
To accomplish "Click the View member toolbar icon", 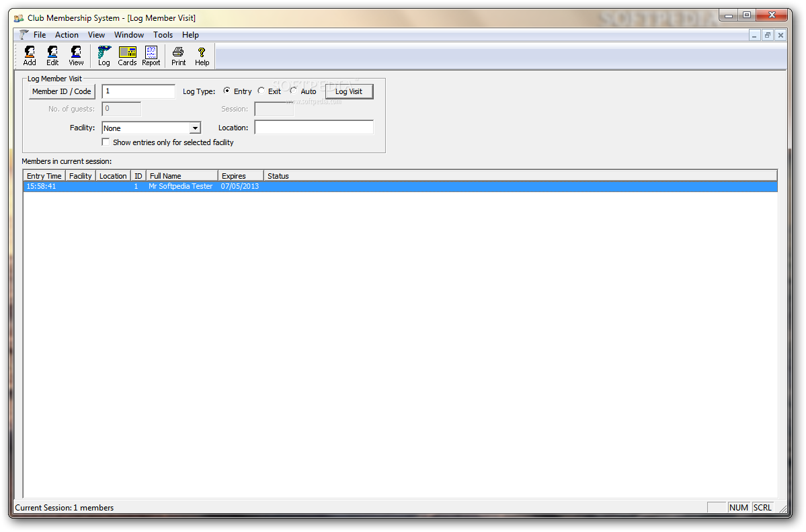I will pos(76,56).
